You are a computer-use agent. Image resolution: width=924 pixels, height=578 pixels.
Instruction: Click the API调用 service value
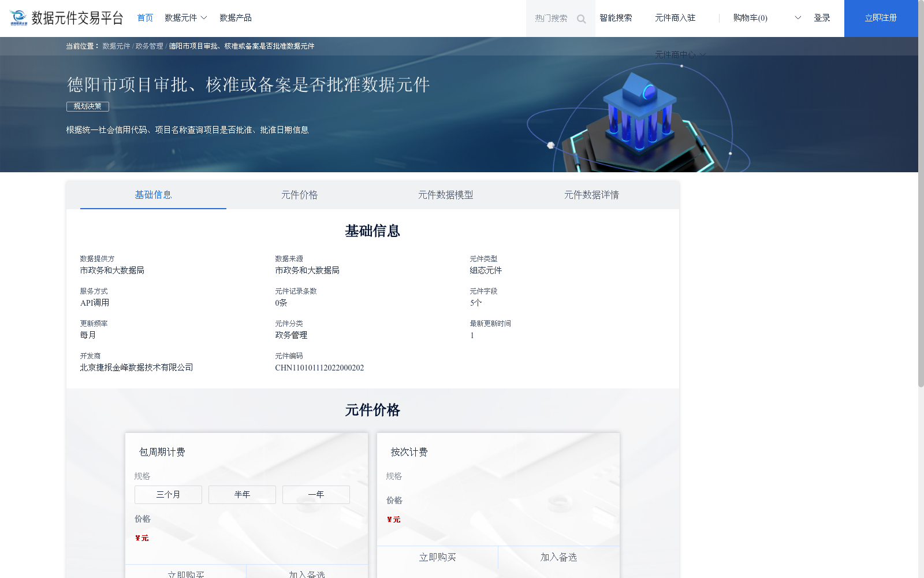pos(95,303)
